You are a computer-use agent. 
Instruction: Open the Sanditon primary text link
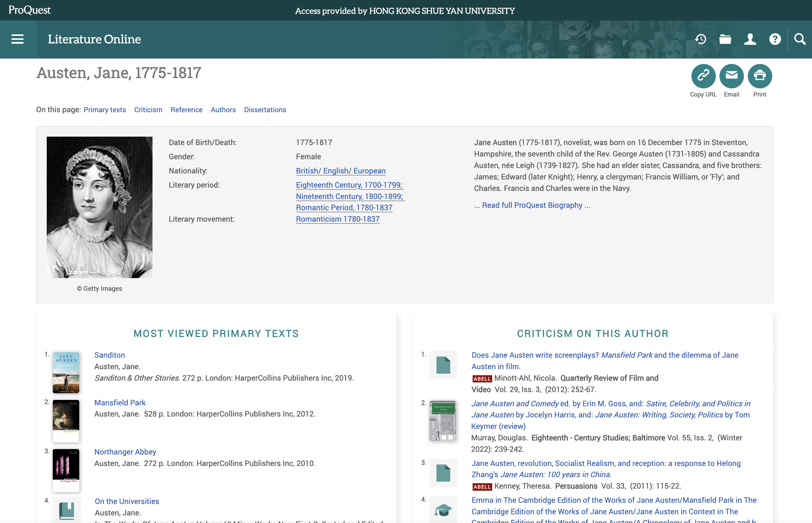click(110, 355)
